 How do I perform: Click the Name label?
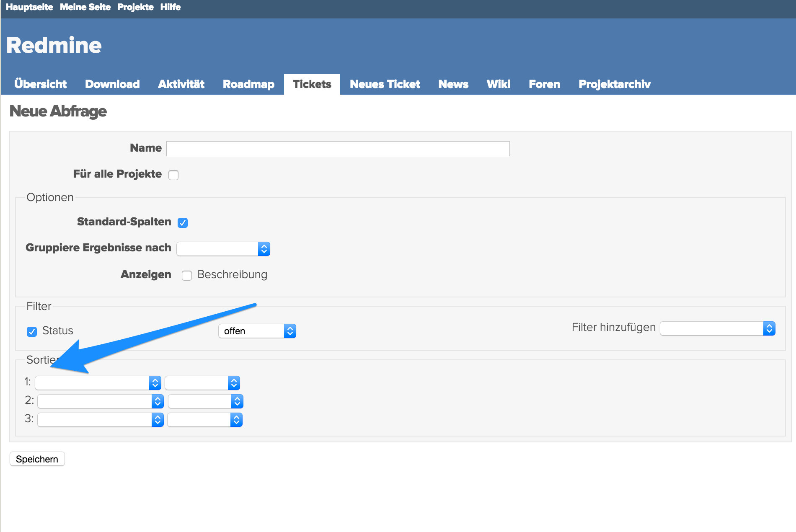point(146,148)
